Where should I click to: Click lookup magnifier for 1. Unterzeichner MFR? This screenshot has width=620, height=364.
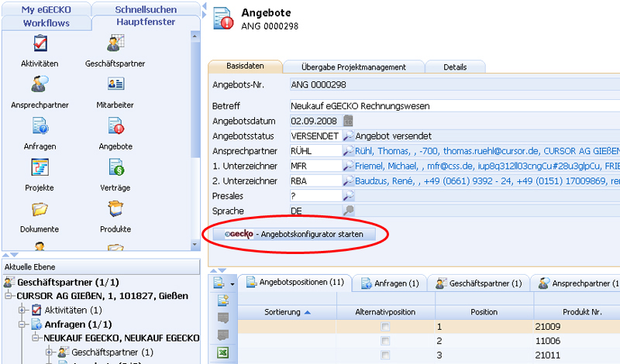pyautogui.click(x=348, y=166)
